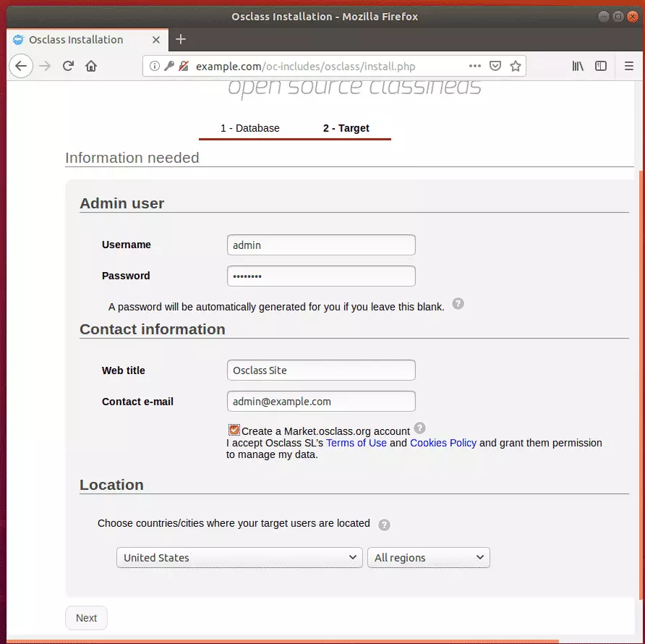The height and width of the screenshot is (644, 645).
Task: Click the Contact e-mail label
Action: coord(137,402)
